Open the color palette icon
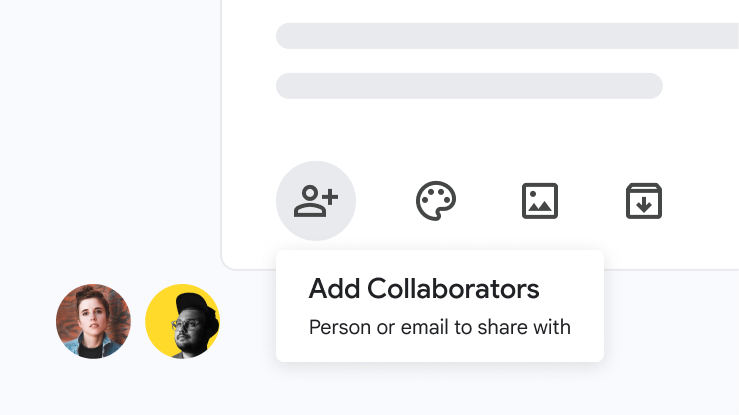The height and width of the screenshot is (415, 739). click(436, 201)
